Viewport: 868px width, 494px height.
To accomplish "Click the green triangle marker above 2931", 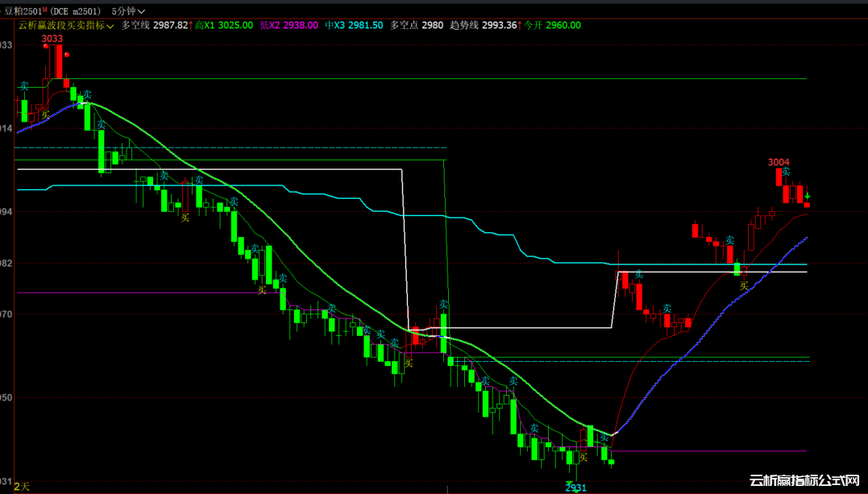I will (x=570, y=484).
